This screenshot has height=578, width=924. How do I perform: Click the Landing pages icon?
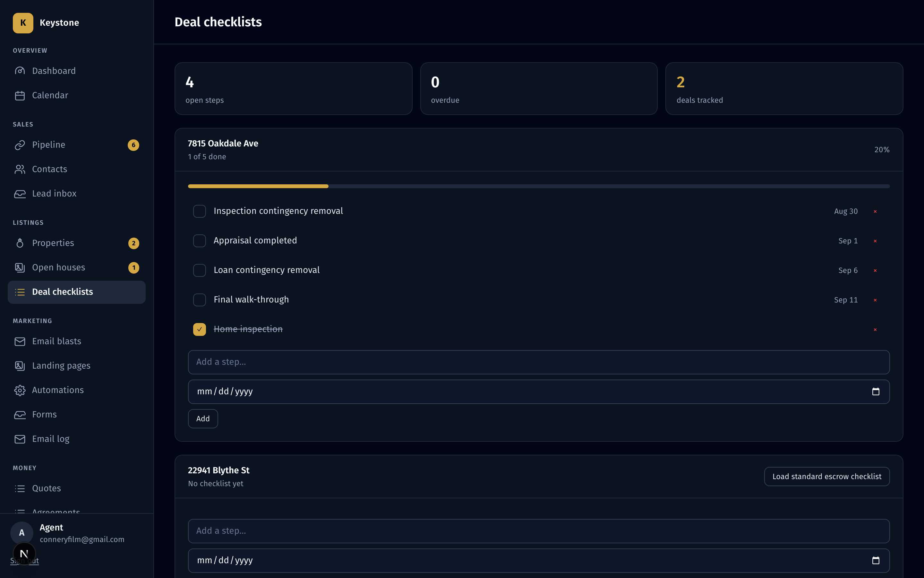pos(20,366)
